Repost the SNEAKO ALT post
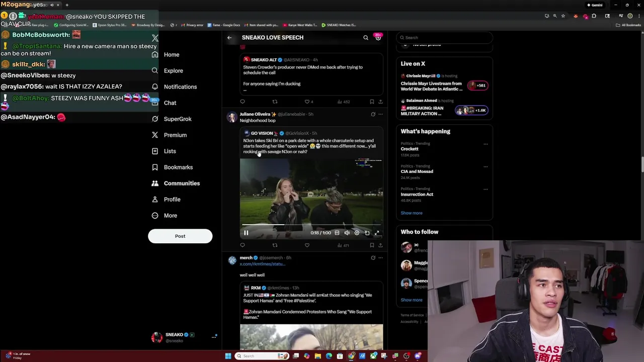The width and height of the screenshot is (644, 362). click(x=275, y=102)
